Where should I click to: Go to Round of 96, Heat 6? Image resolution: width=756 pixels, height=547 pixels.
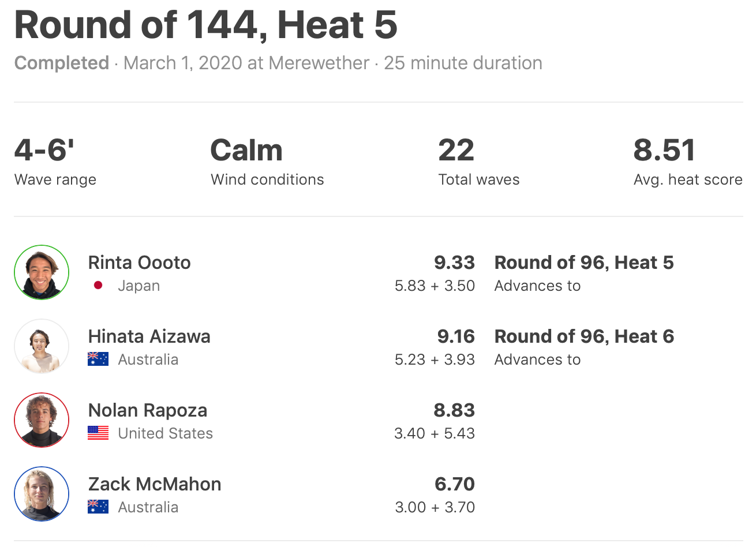[583, 336]
